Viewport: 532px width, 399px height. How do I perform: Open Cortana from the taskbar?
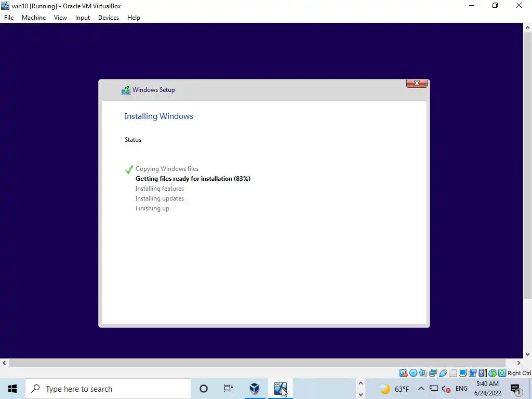(204, 389)
